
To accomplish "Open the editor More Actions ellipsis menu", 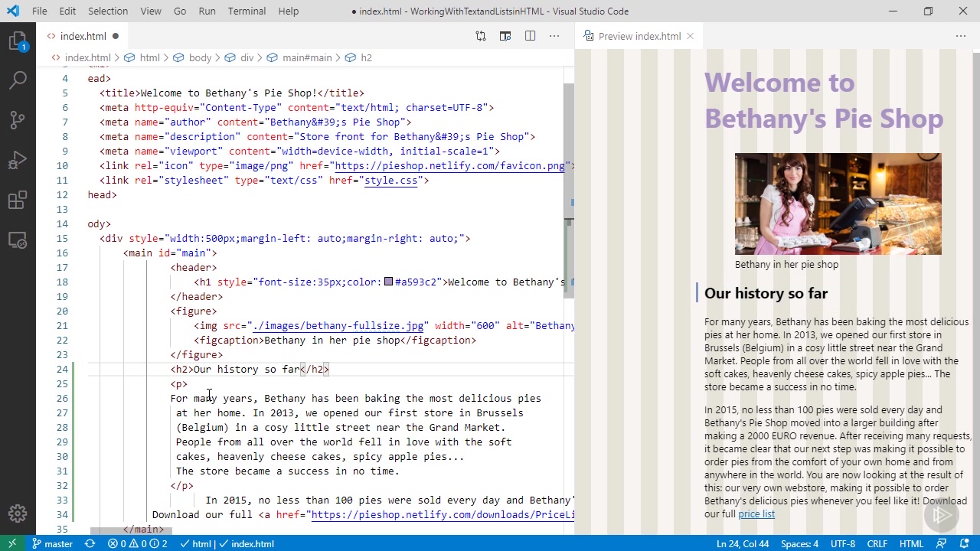I will (554, 36).
